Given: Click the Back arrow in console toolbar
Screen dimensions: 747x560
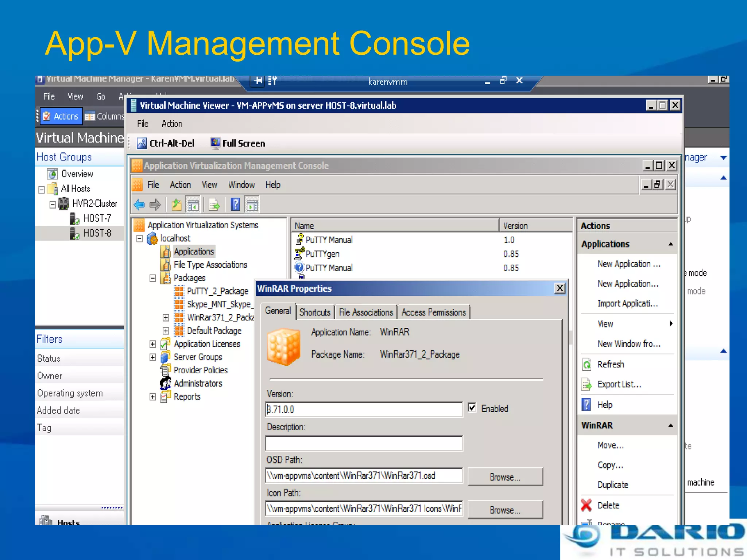Looking at the screenshot, I should 139,205.
